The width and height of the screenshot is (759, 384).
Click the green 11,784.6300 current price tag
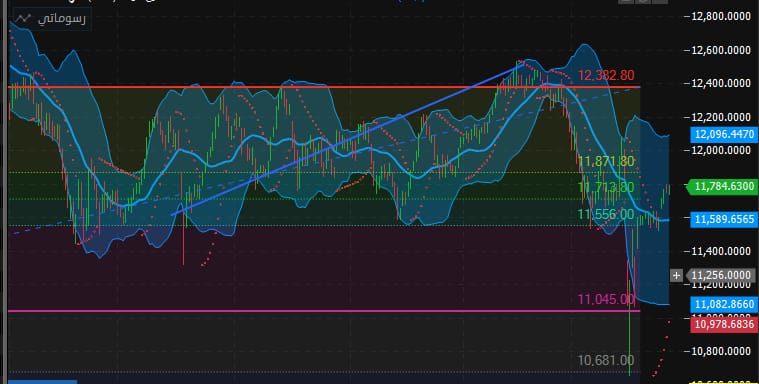pos(721,186)
